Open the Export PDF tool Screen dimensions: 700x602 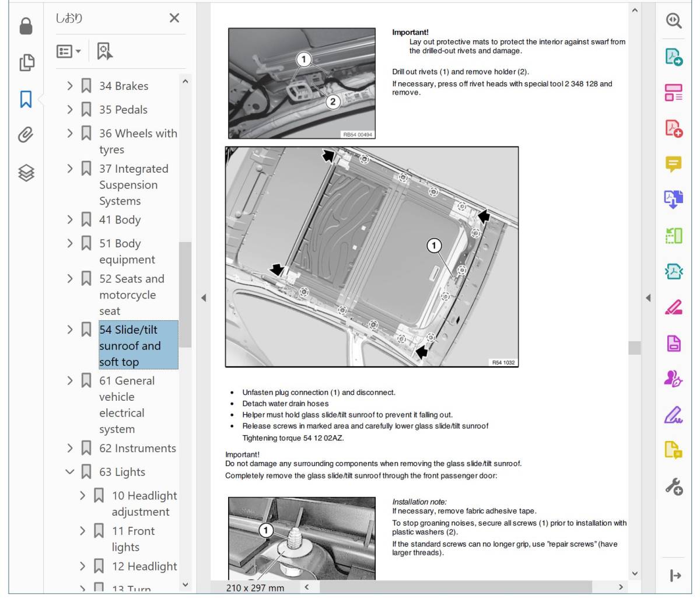click(674, 57)
